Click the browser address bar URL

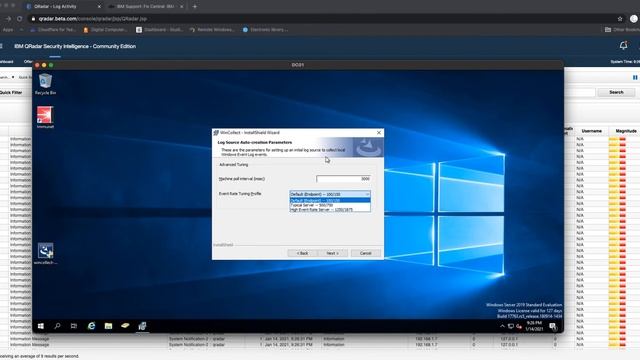[x=93, y=19]
